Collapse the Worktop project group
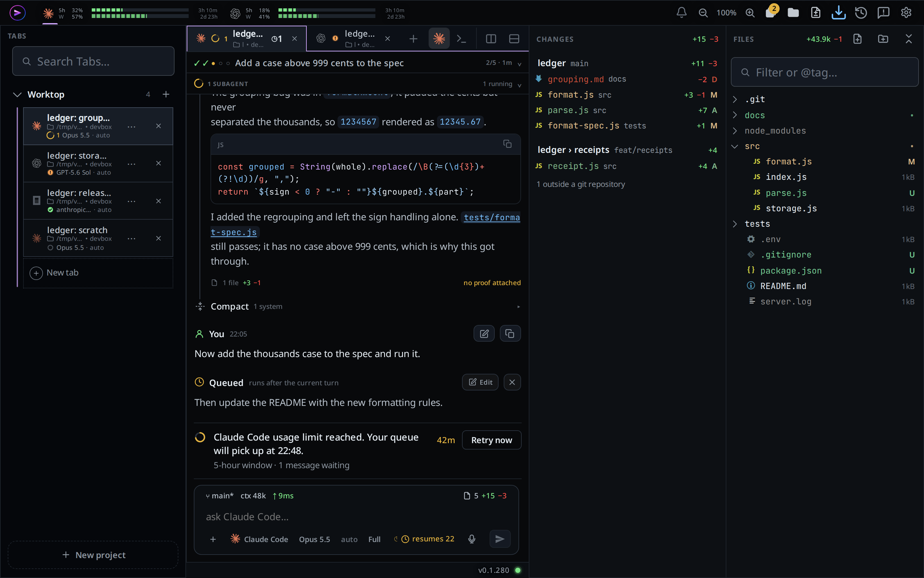 18,94
